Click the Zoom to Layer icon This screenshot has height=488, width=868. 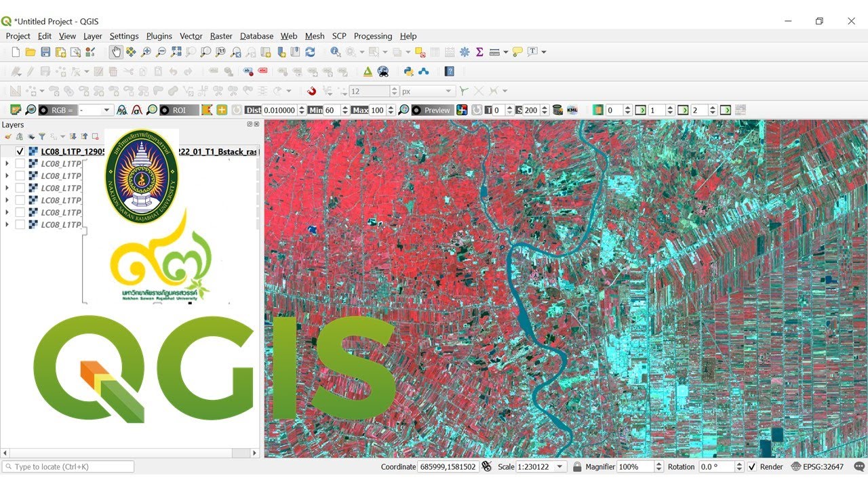pos(205,52)
